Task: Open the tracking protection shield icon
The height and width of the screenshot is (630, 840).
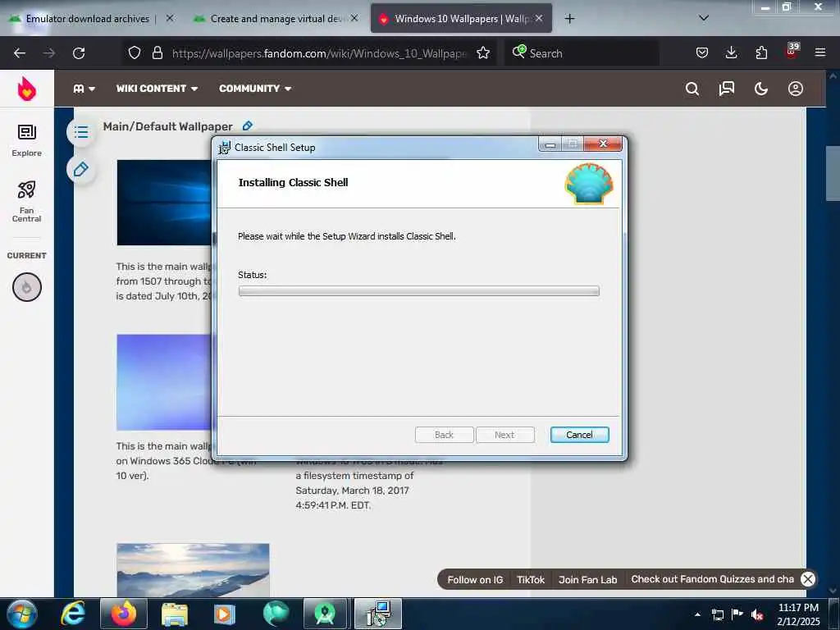Action: pos(135,53)
